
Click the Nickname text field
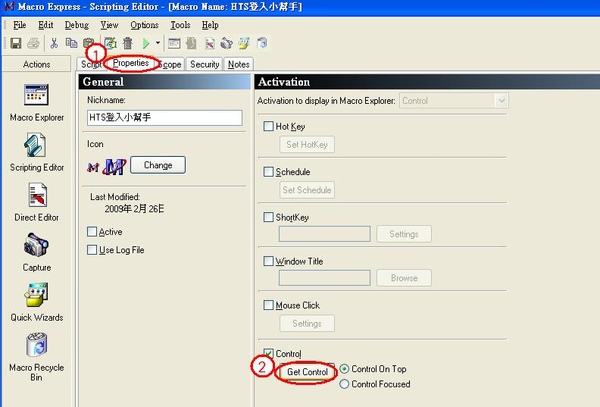tap(165, 117)
